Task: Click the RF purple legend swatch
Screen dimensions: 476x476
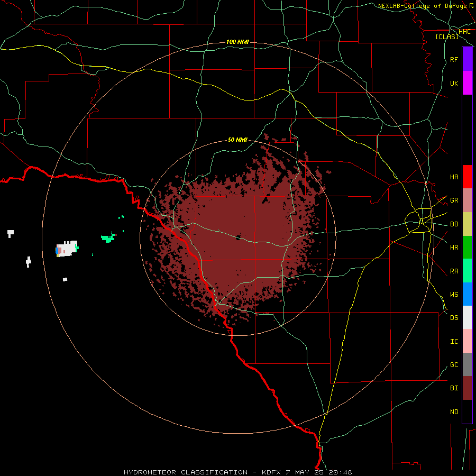Action: click(467, 59)
